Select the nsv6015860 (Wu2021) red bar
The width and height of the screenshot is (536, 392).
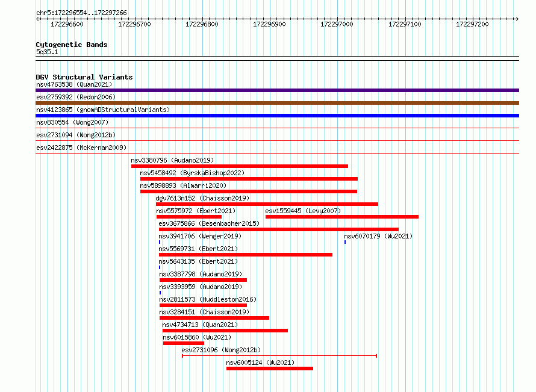184,343
